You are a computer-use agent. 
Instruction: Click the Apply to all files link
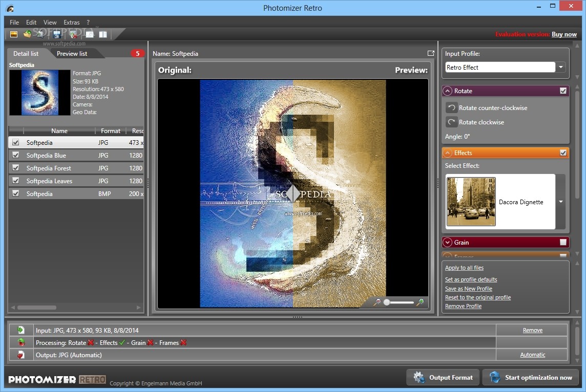[x=464, y=268]
